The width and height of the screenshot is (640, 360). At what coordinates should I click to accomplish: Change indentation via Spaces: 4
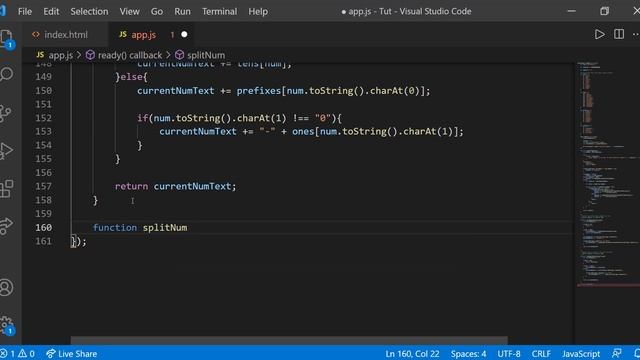click(468, 353)
